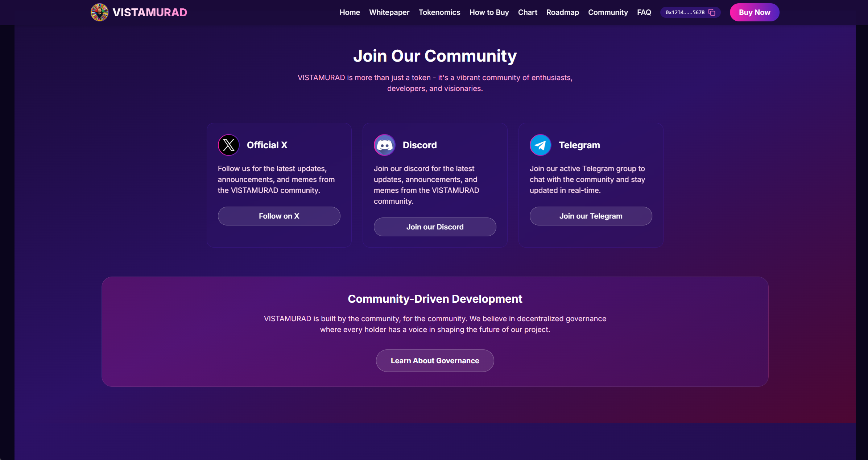Open the FAQ nav link
The width and height of the screenshot is (868, 460).
[x=644, y=12]
